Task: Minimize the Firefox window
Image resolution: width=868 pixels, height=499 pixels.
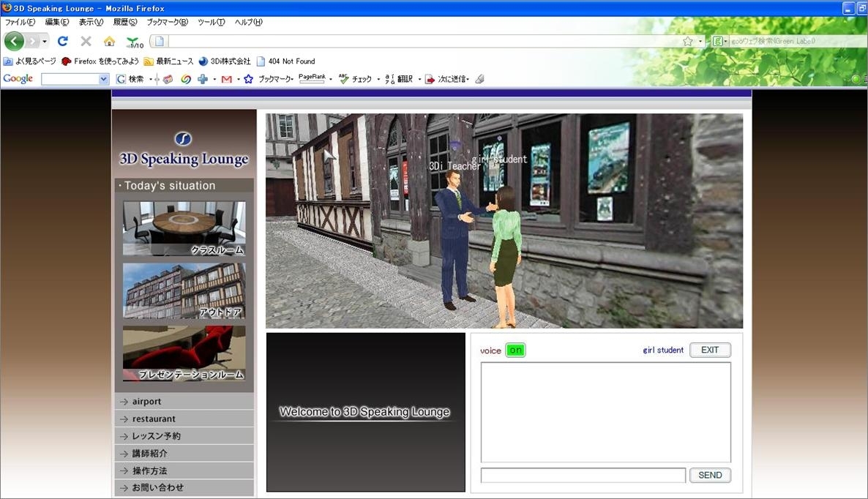Action: click(849, 8)
